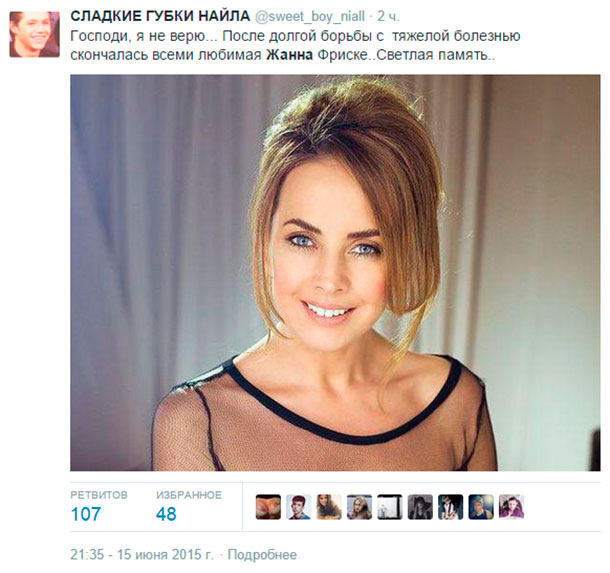Click the СЛАДКИЕ ГУБКИ НАЙЛА display name

click(160, 16)
